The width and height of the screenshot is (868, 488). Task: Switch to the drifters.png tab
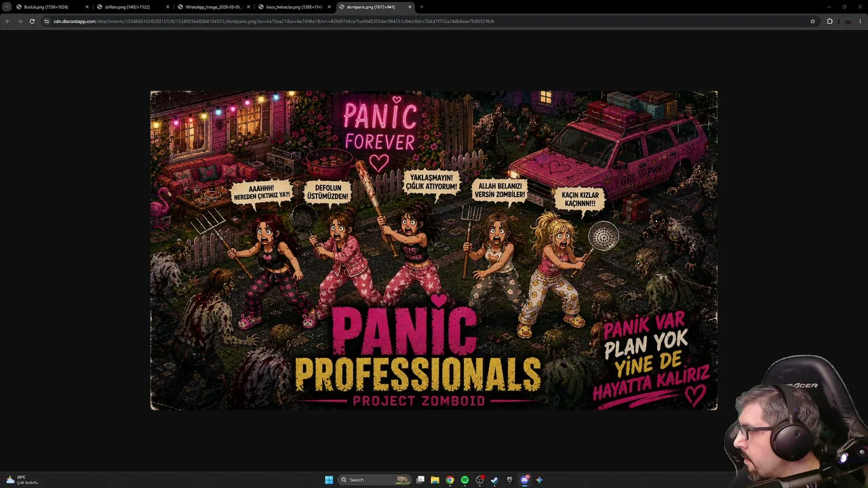[x=133, y=7]
